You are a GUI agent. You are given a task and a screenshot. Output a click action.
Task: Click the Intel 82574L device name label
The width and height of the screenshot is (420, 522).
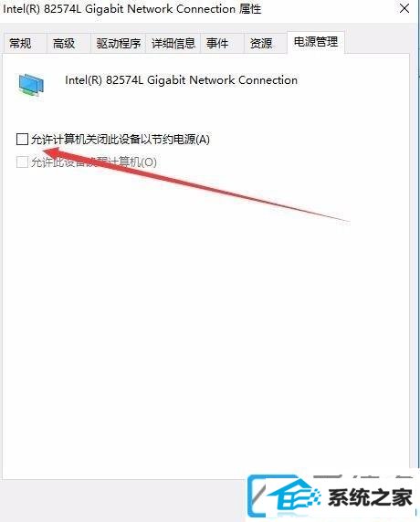click(x=181, y=80)
